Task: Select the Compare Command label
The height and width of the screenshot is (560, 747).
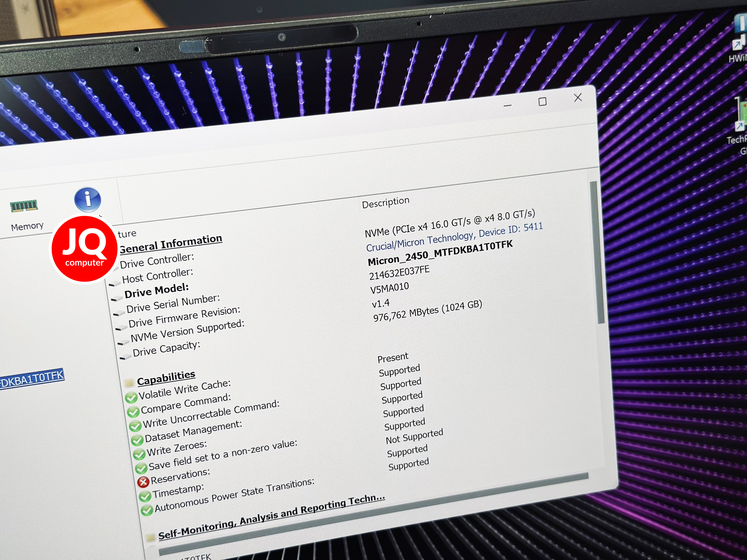Action: point(186,404)
